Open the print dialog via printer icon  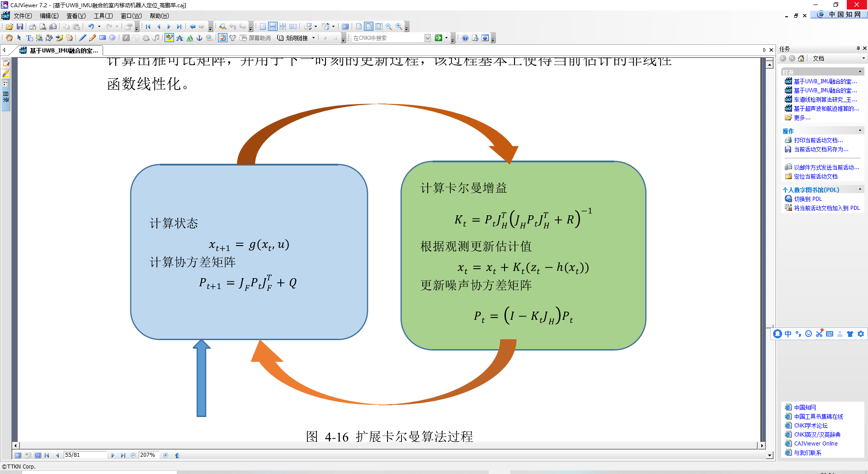click(33, 26)
